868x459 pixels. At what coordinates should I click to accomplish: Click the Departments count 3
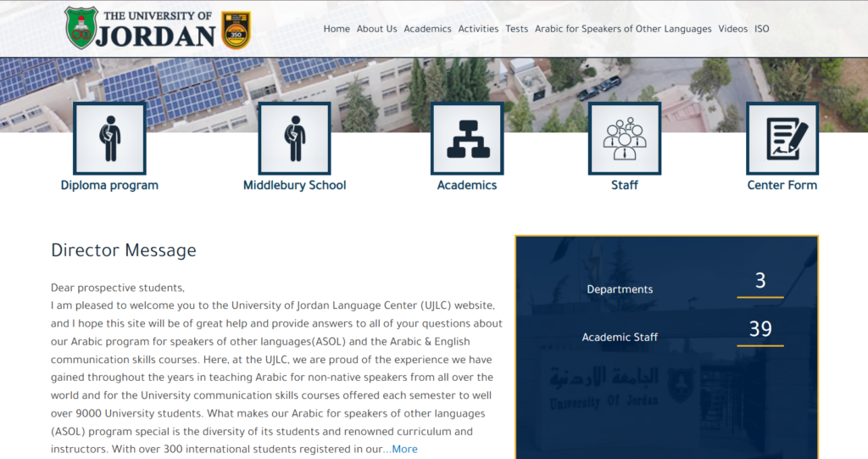pyautogui.click(x=760, y=281)
